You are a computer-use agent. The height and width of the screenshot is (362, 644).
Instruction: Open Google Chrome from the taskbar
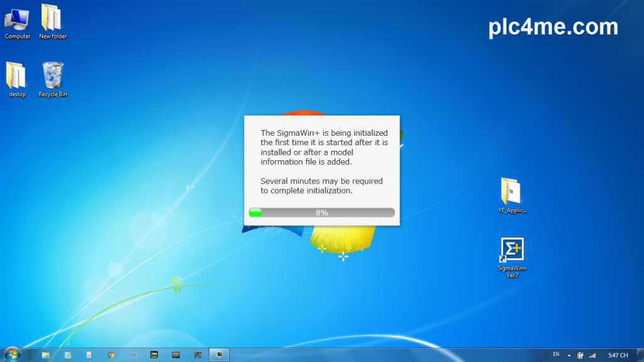coord(111,355)
